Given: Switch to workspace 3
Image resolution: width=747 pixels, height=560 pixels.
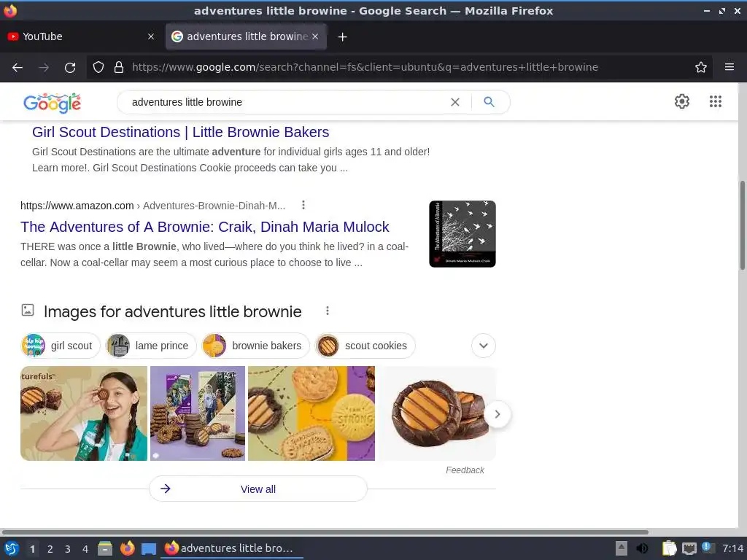Looking at the screenshot, I should pyautogui.click(x=67, y=549).
